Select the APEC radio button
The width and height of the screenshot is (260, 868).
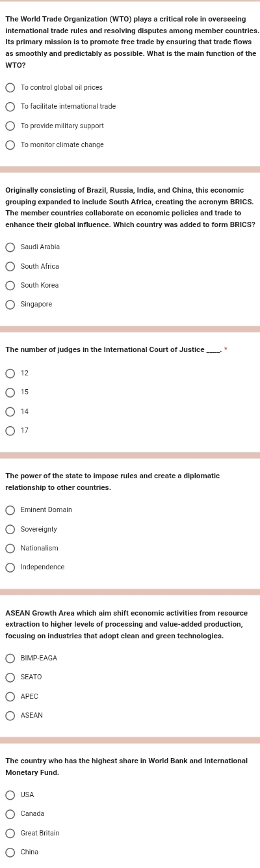click(x=10, y=697)
